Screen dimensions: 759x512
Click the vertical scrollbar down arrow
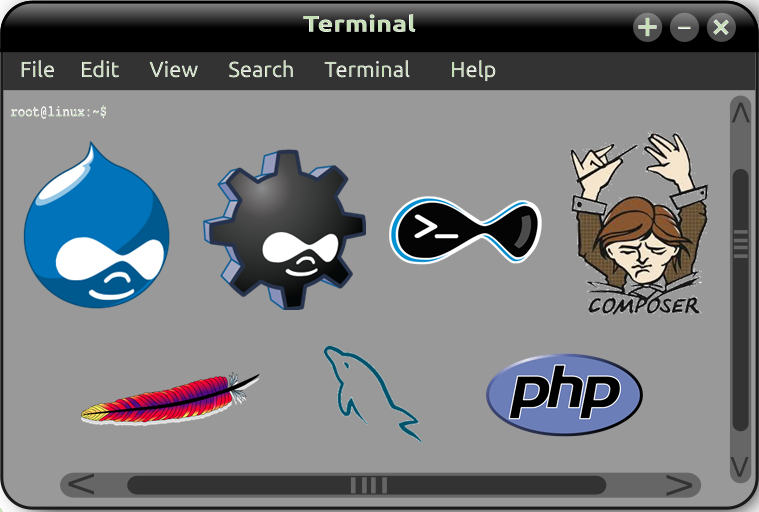[741, 467]
